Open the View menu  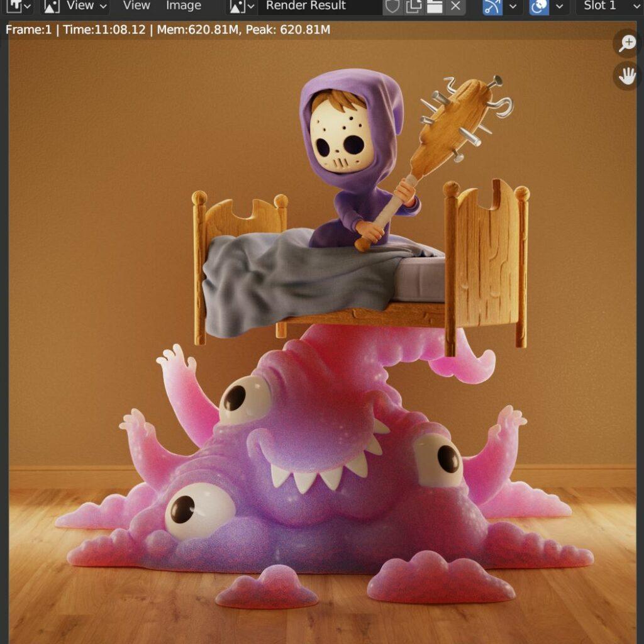coord(136,6)
